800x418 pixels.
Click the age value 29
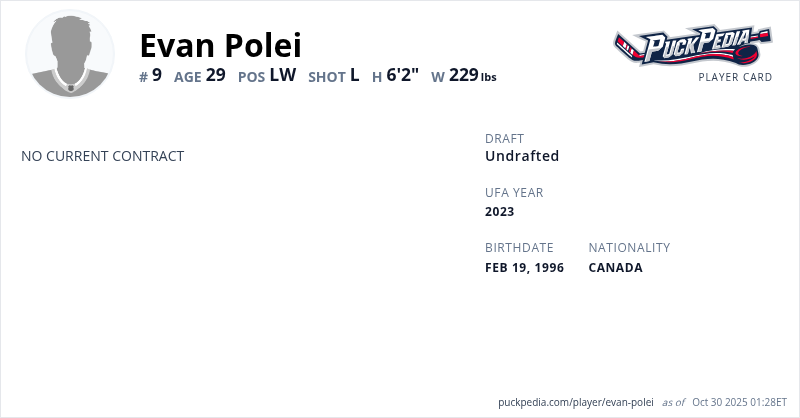coord(215,75)
